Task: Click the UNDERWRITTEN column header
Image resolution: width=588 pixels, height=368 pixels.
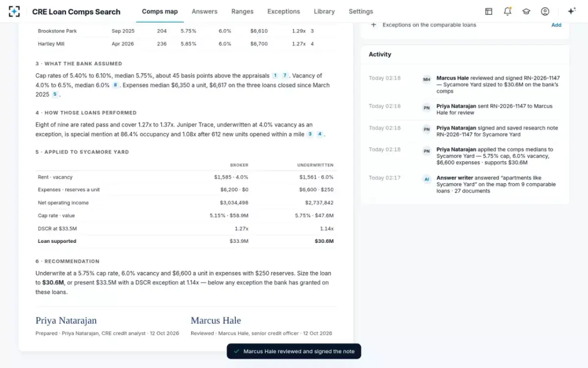Action: 315,165
